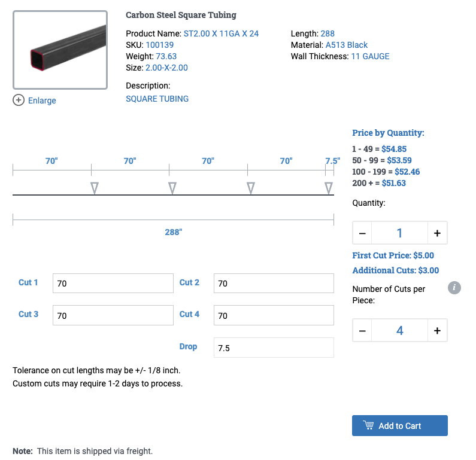Click the Drop value field
This screenshot has height=460, width=476.
(x=274, y=348)
